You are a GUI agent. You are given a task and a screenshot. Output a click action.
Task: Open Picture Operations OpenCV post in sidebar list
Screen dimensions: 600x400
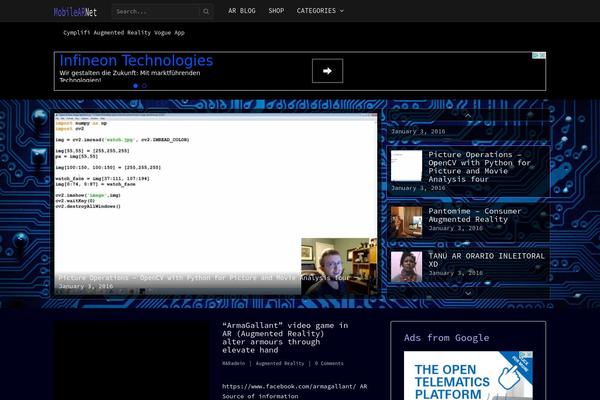pyautogui.click(x=479, y=167)
